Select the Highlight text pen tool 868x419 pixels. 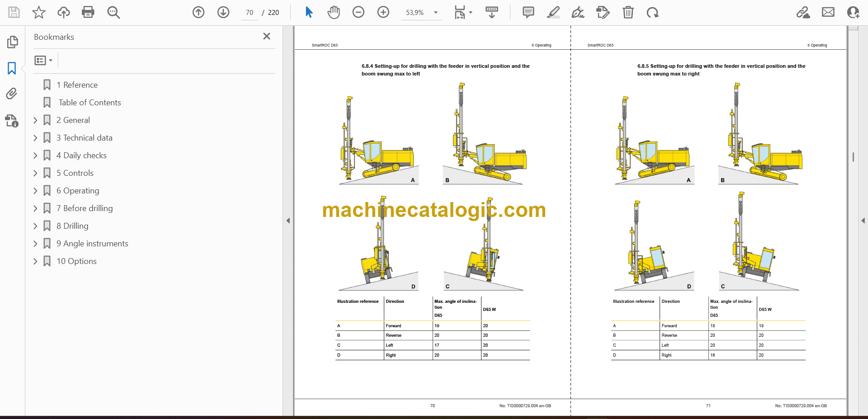(x=553, y=12)
